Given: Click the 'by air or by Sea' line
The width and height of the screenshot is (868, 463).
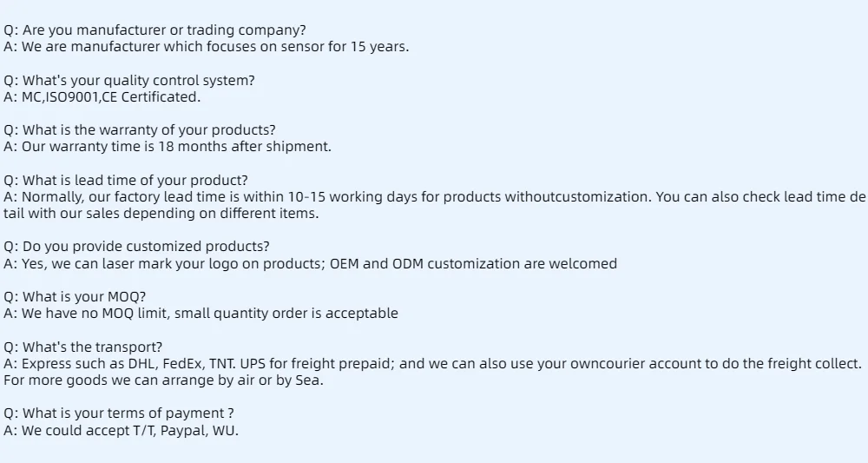Looking at the screenshot, I should 163,380.
